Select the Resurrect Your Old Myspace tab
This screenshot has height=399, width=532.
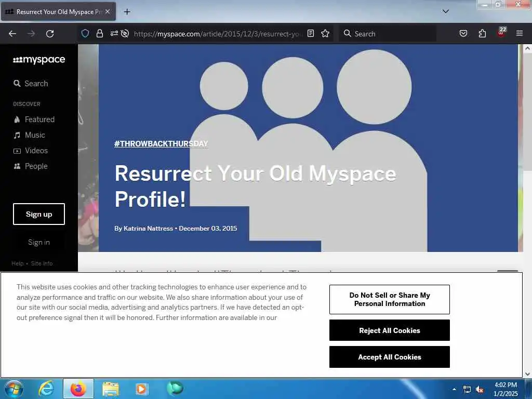point(58,11)
